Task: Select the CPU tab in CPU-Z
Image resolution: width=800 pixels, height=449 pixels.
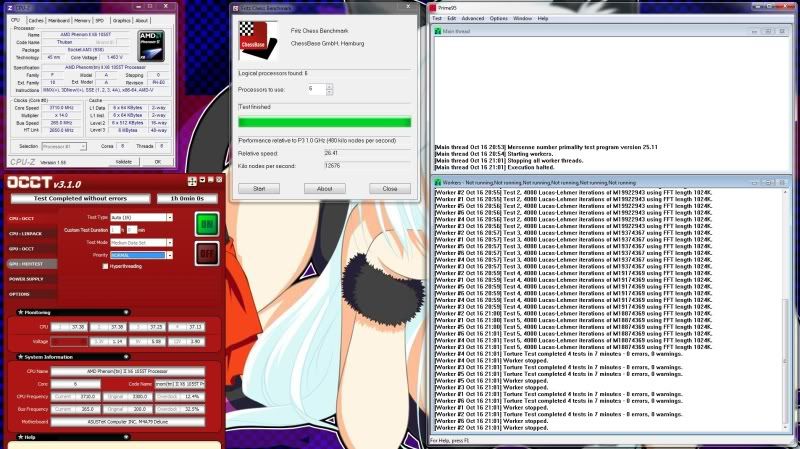Action: 16,20
